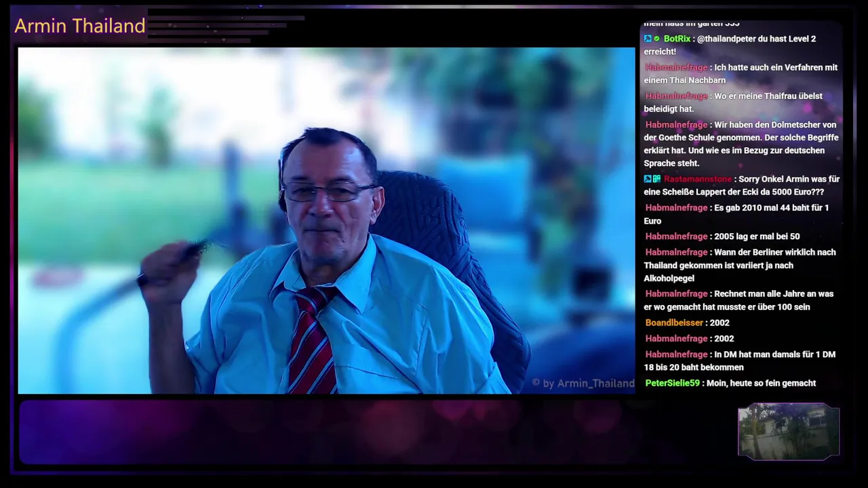Screen dimensions: 868x488
Task: Click the moderator sword badge beside BotRix
Action: [x=648, y=39]
